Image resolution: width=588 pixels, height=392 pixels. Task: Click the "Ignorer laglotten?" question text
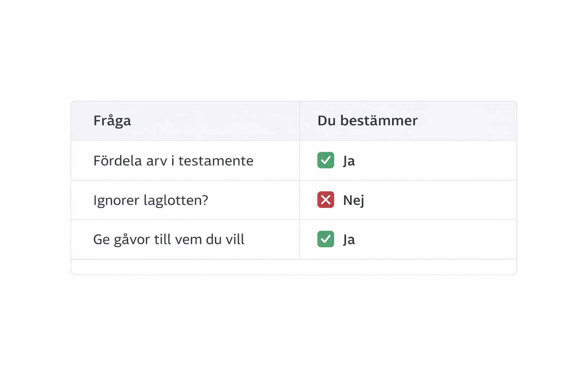pos(151,200)
